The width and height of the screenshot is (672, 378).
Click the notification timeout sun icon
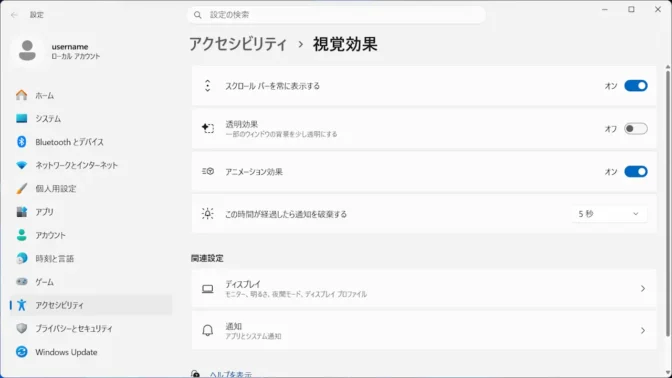point(207,214)
